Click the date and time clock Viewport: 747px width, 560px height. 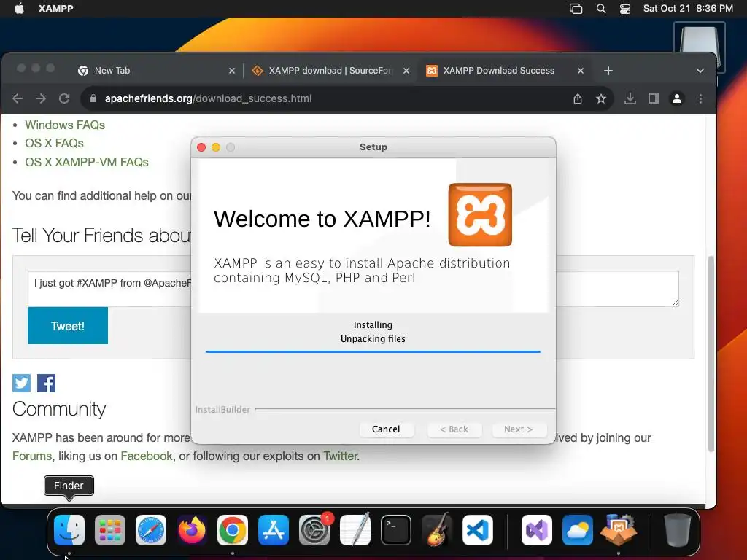(x=688, y=9)
